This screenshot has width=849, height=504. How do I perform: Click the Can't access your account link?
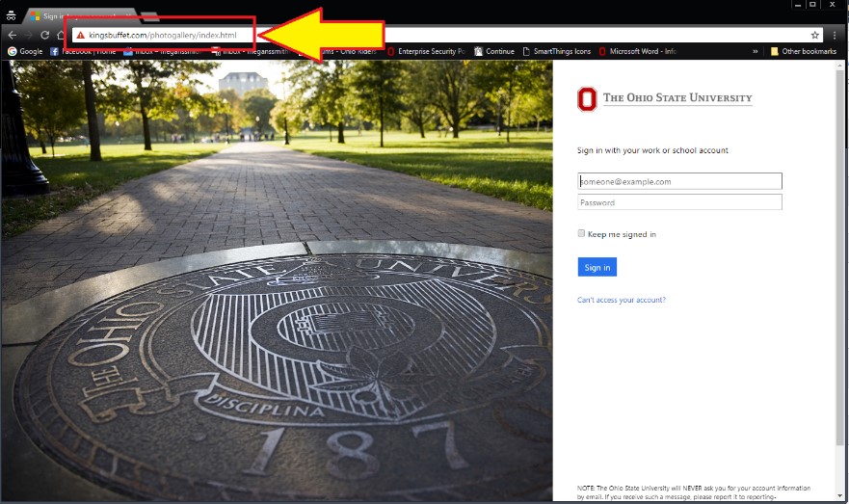[x=621, y=300]
